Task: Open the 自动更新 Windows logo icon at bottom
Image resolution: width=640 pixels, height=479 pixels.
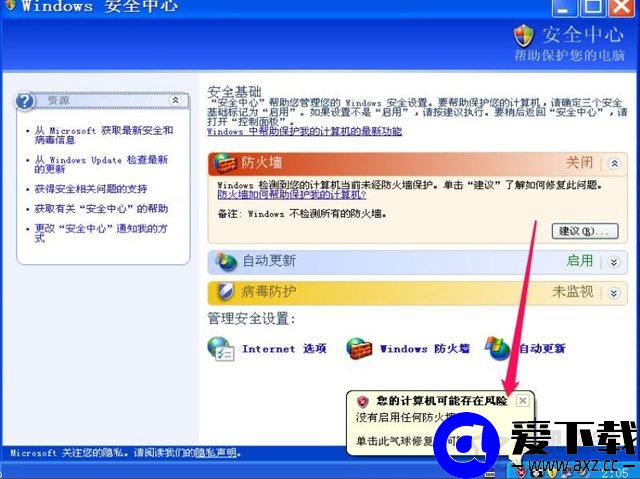Action: tap(498, 348)
